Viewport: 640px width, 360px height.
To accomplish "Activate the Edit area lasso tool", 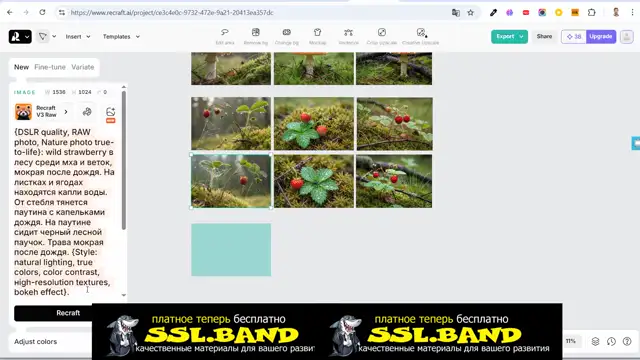I will (224, 36).
